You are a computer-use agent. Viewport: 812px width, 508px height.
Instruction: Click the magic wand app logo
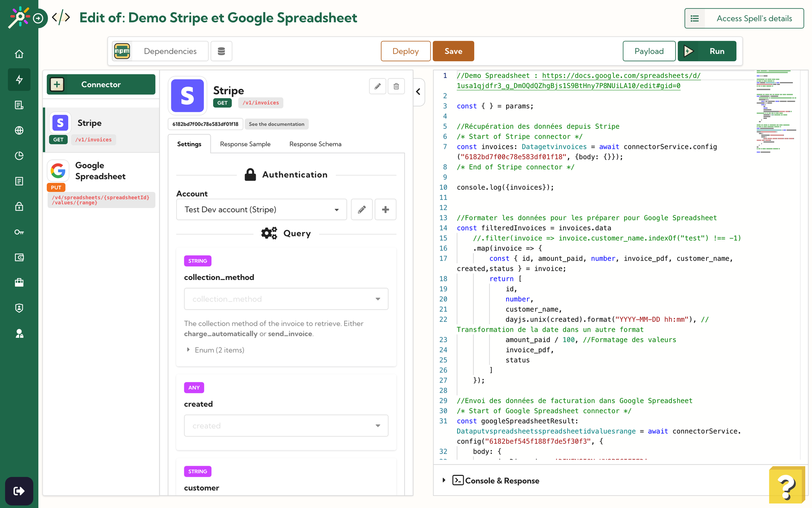pyautogui.click(x=19, y=17)
